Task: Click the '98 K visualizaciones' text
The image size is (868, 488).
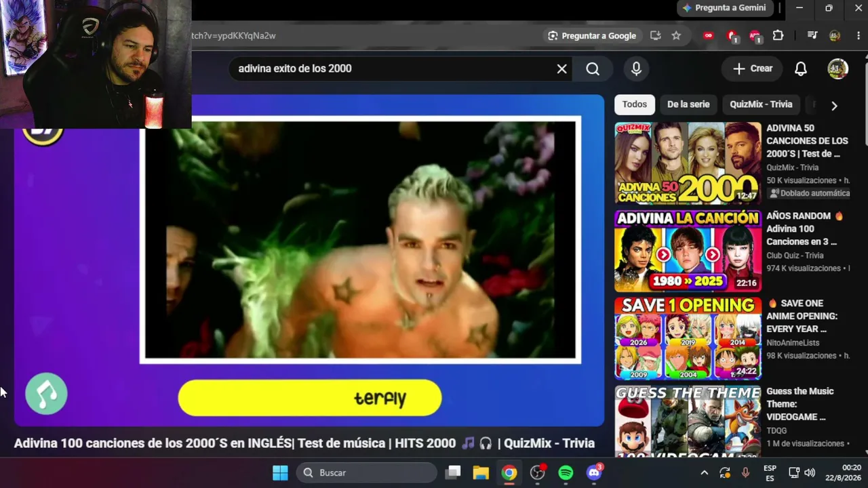Action: pos(801,356)
